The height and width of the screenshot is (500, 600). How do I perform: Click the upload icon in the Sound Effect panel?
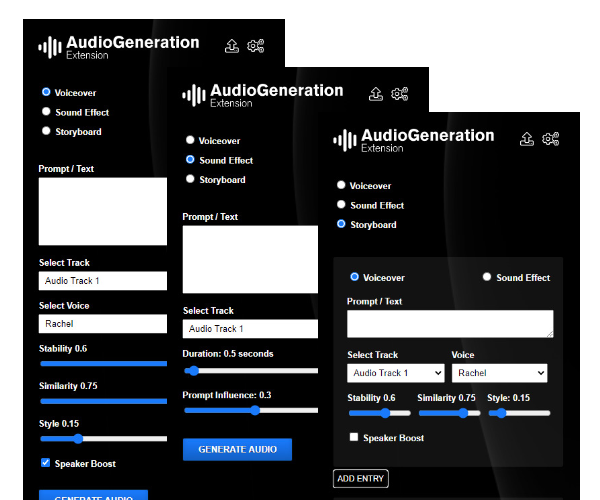click(x=376, y=94)
